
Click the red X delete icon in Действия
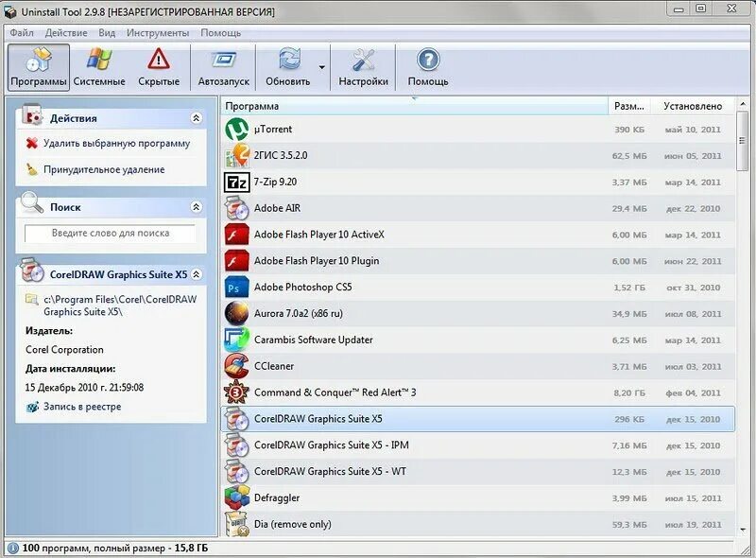(x=32, y=144)
